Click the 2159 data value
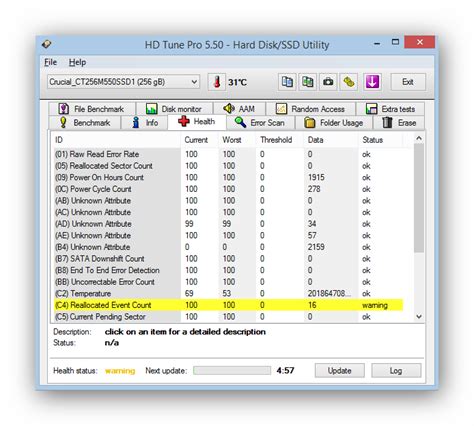This screenshot has height=426, width=474. 316,247
